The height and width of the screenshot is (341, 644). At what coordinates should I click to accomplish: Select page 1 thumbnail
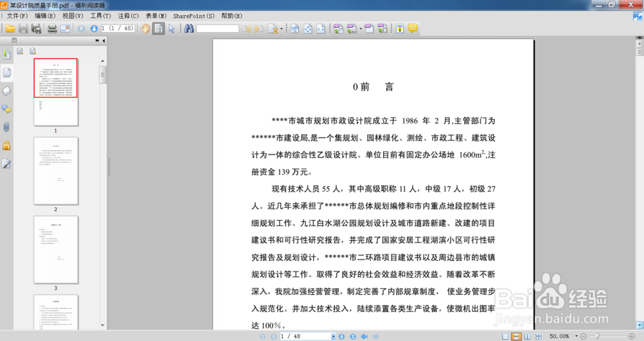(56, 92)
